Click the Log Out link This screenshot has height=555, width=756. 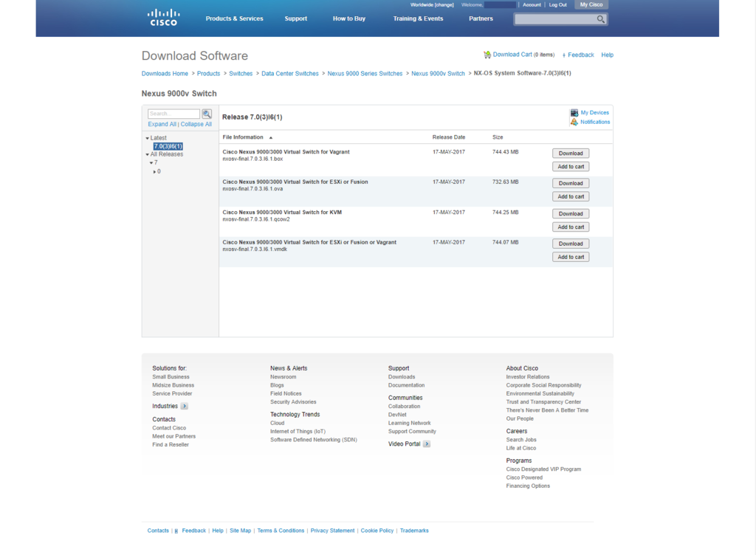pos(558,5)
